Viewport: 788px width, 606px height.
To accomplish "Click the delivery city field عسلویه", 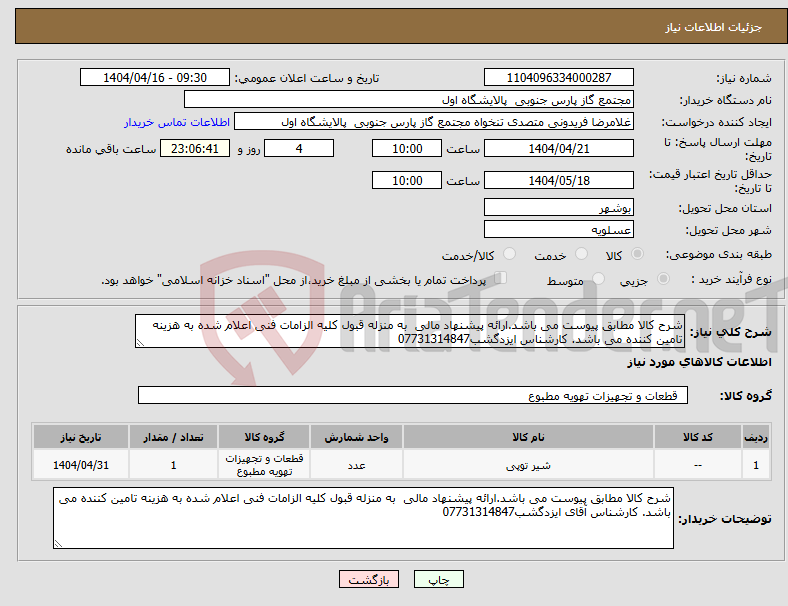I will point(559,230).
